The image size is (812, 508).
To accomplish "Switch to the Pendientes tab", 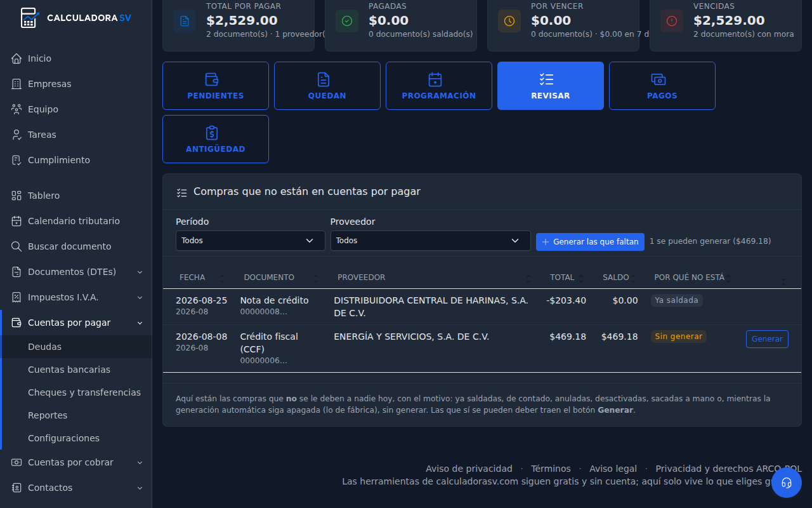I will click(216, 86).
